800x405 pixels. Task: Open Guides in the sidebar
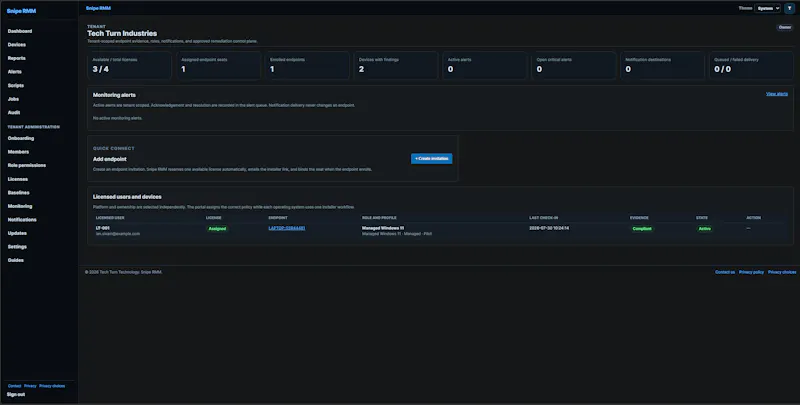(x=16, y=260)
